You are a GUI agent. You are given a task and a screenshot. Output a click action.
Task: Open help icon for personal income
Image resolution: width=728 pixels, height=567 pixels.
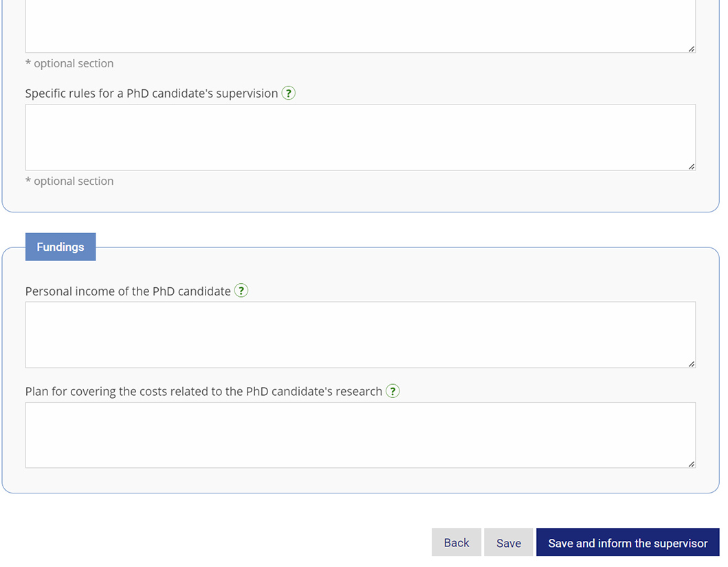241,291
